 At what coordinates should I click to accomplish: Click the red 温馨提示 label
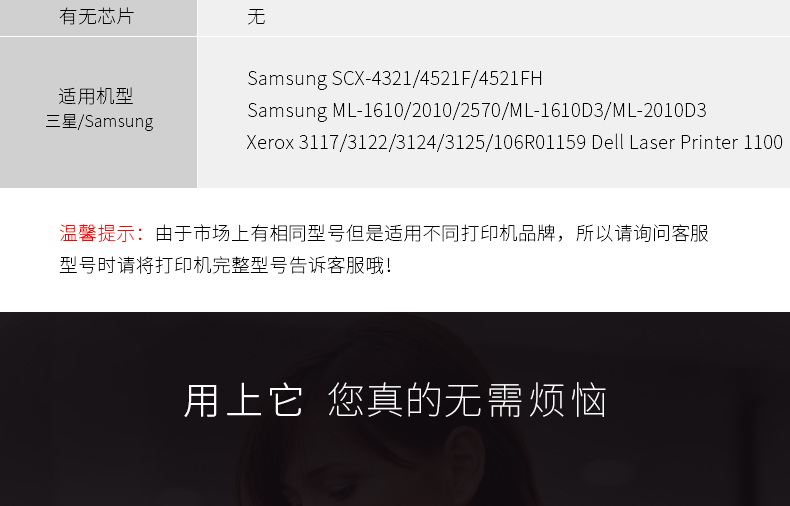[x=102, y=233]
